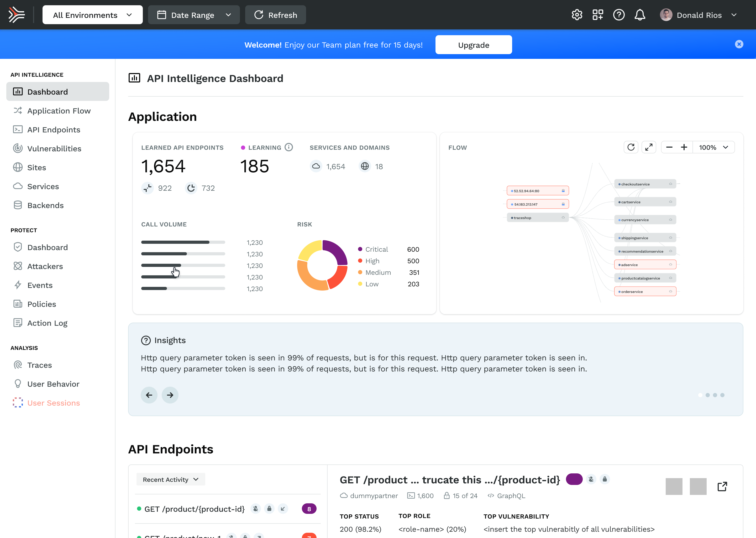Expand the Date Range selector
The image size is (756, 538).
(194, 15)
